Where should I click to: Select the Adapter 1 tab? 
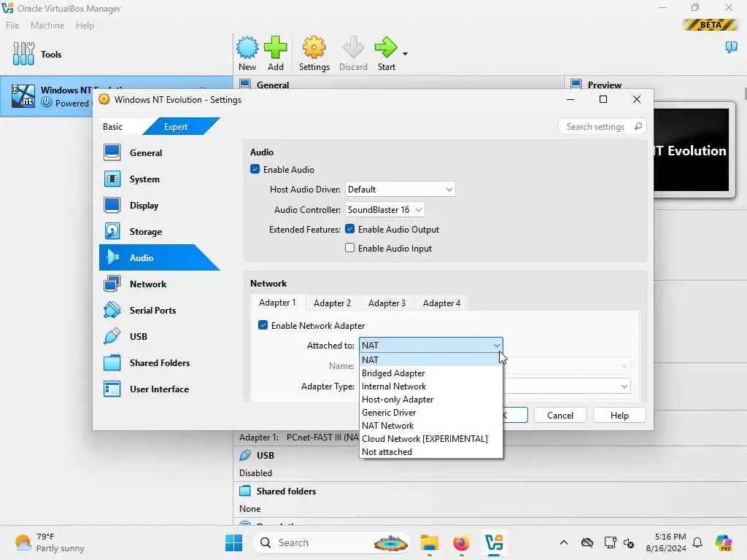tap(277, 303)
